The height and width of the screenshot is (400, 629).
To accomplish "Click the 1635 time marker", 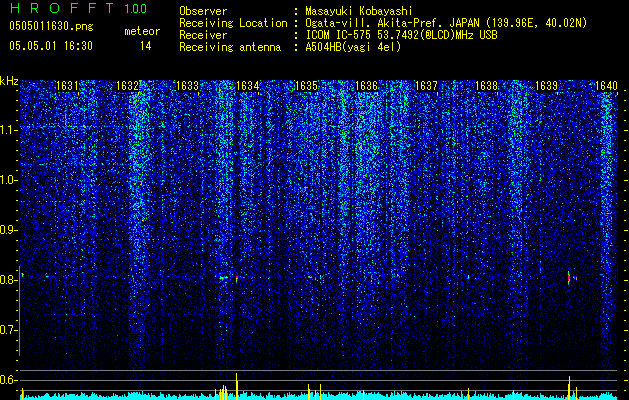I will (306, 86).
